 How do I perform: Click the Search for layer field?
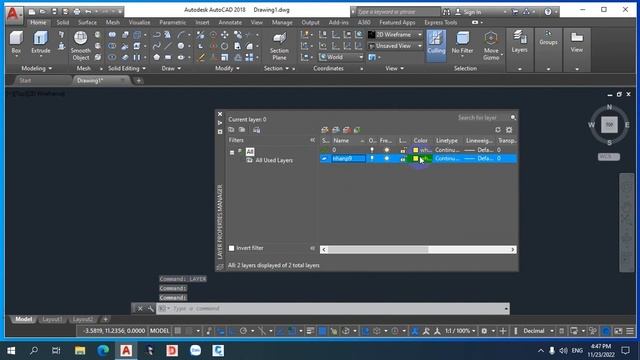[482, 118]
